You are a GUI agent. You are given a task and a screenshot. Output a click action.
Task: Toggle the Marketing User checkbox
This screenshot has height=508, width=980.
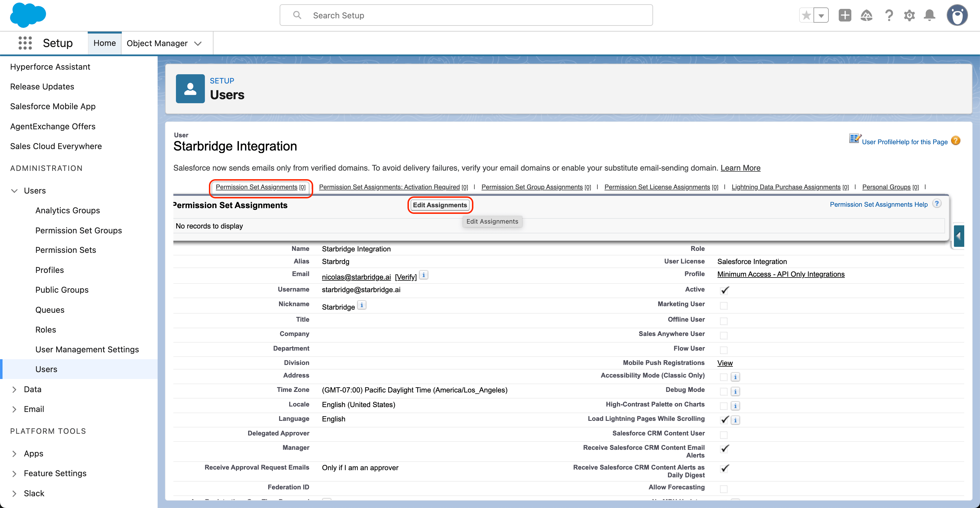point(724,306)
